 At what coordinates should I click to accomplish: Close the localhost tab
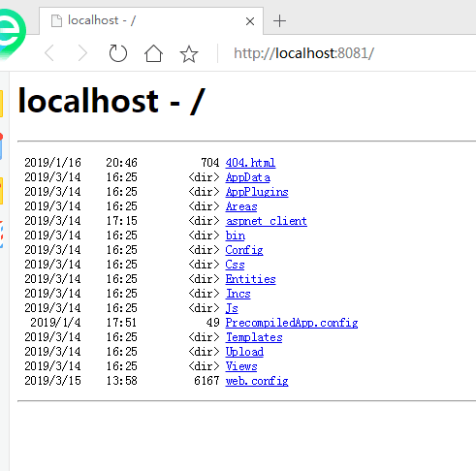coord(250,21)
